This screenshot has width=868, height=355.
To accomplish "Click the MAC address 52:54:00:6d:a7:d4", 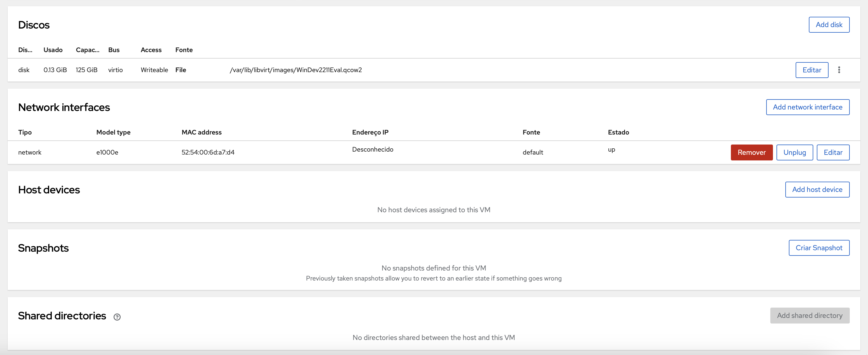I will (208, 152).
